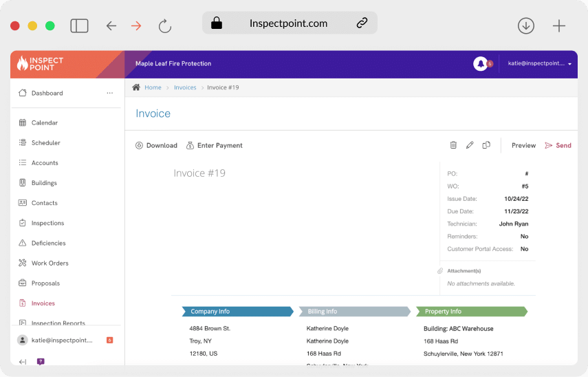This screenshot has height=377, width=588.
Task: Open the Invoices breadcrumb link
Action: pos(185,87)
